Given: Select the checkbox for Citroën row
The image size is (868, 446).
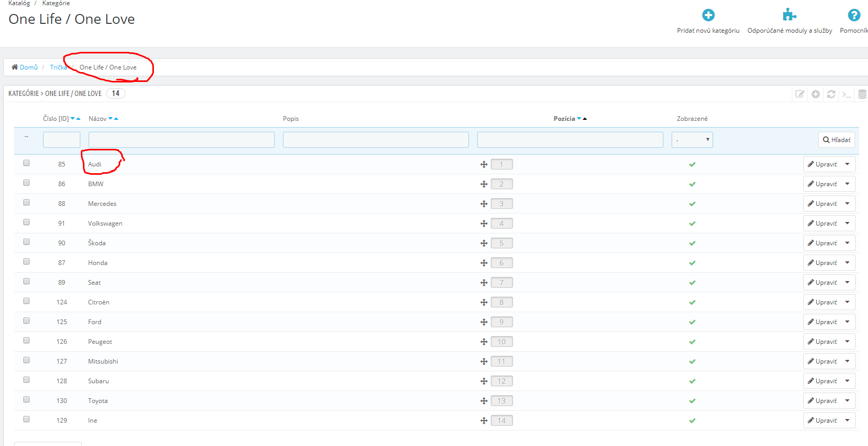Looking at the screenshot, I should 26,301.
